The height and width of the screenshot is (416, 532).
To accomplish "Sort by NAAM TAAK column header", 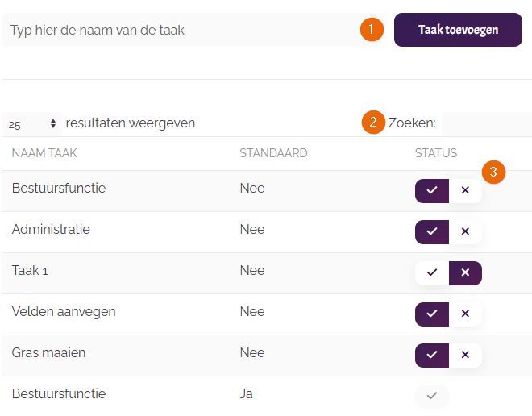I will click(44, 153).
